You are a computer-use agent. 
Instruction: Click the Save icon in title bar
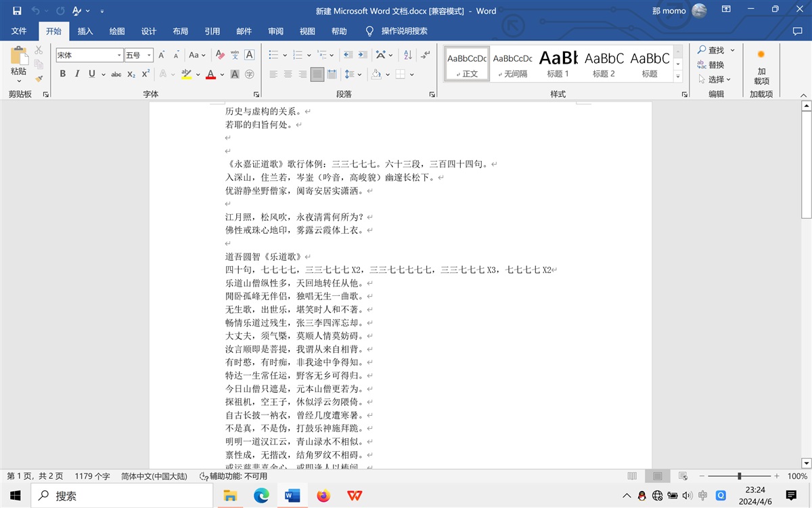click(17, 11)
